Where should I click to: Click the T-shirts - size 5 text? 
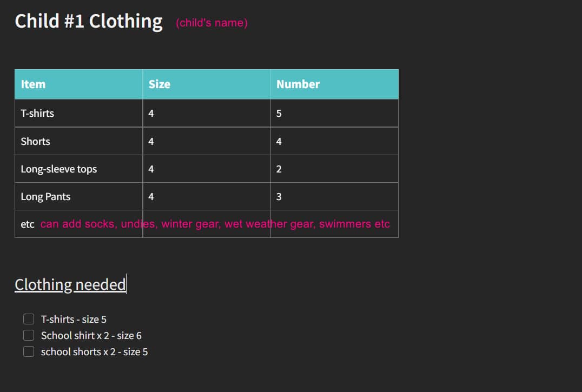(74, 320)
